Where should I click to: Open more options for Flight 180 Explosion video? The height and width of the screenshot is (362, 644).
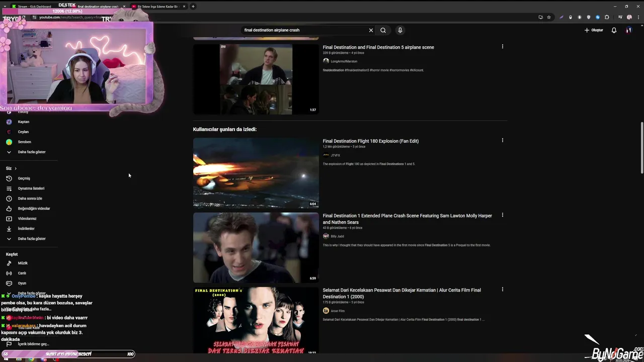502,140
